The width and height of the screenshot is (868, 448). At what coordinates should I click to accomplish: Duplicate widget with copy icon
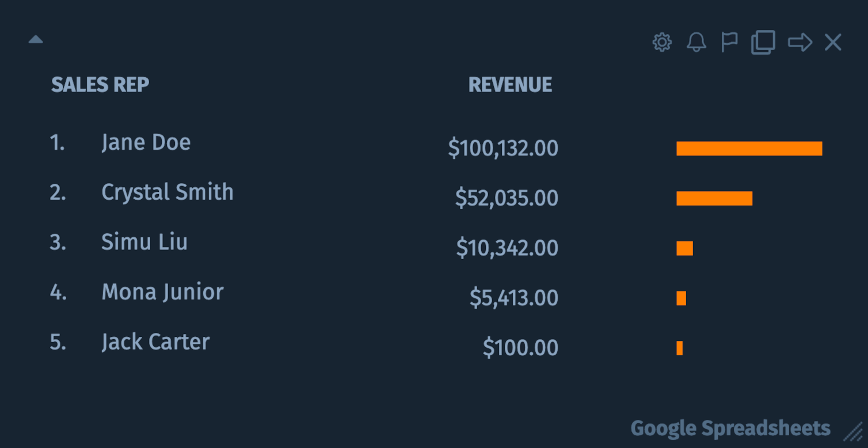[763, 42]
